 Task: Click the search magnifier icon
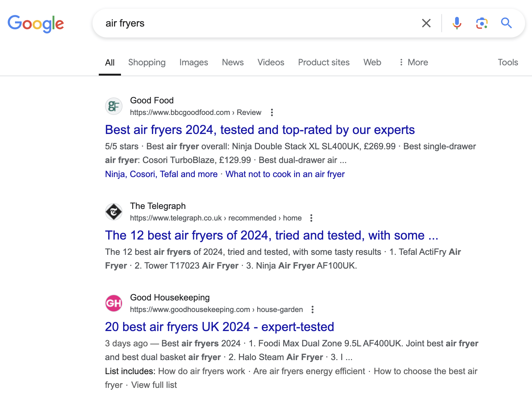tap(506, 23)
